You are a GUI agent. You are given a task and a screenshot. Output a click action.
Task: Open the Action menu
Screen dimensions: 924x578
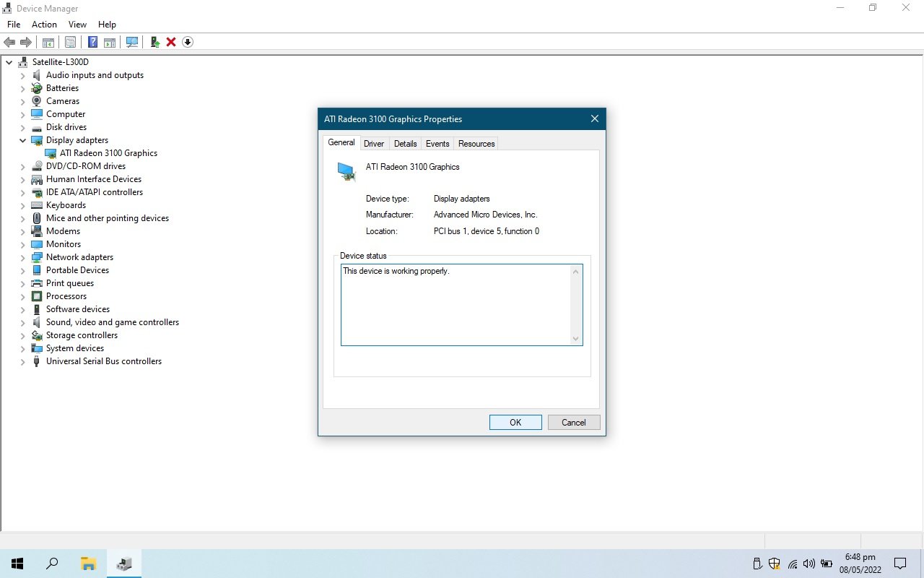pos(44,25)
